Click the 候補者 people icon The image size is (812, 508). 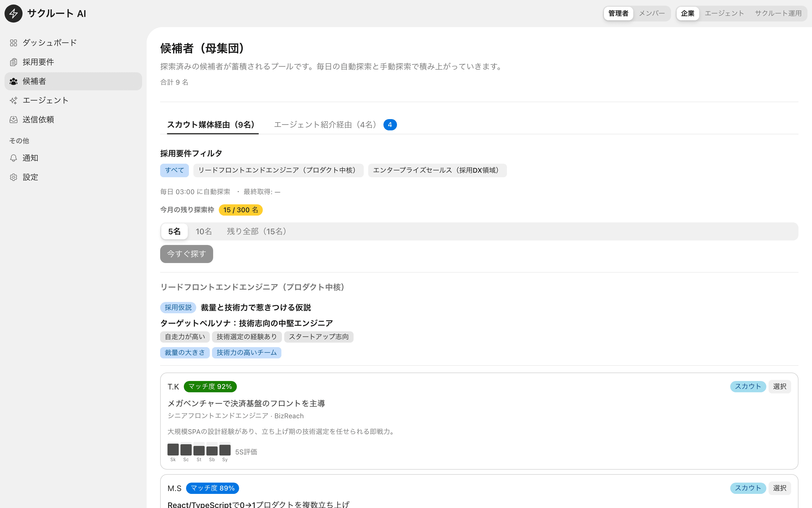point(14,81)
